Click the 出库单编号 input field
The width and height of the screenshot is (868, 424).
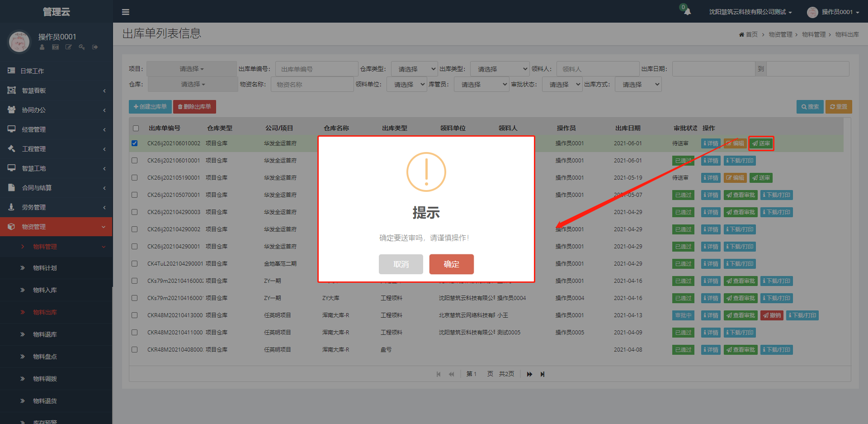[316, 69]
